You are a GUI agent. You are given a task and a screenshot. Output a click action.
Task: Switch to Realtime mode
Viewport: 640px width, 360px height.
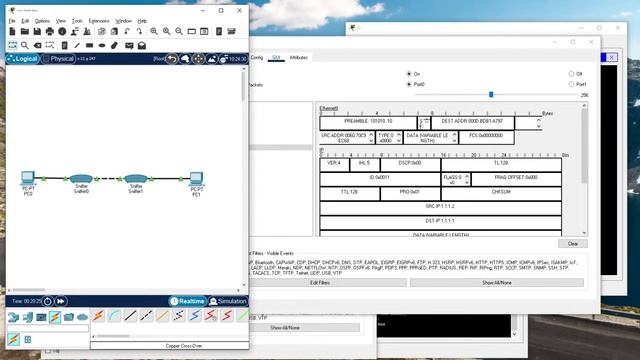tap(187, 301)
